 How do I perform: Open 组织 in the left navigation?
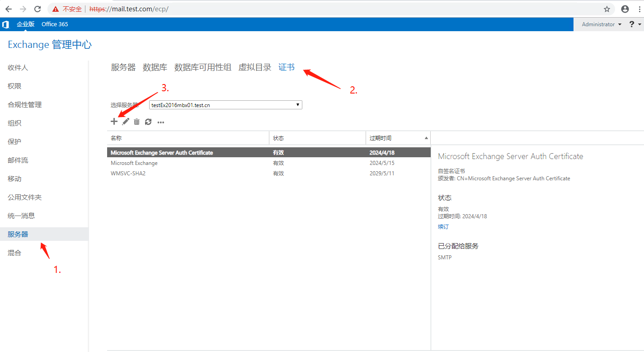pos(14,123)
